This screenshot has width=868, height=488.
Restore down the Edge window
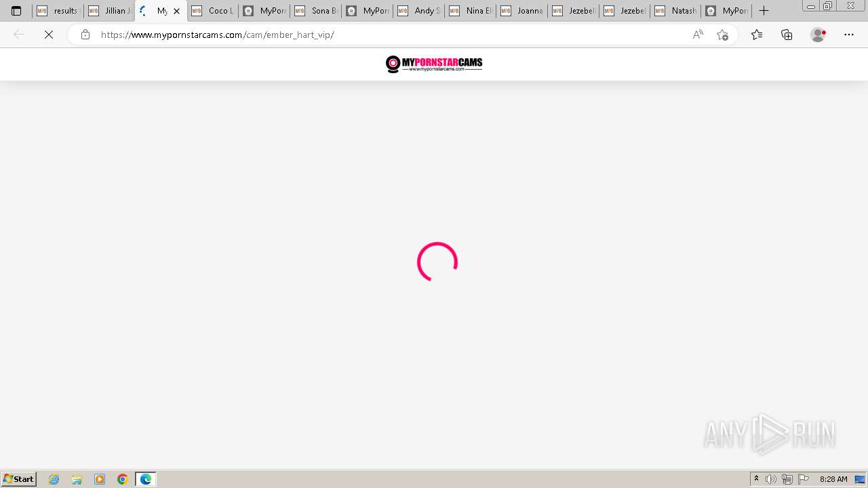[x=828, y=6]
